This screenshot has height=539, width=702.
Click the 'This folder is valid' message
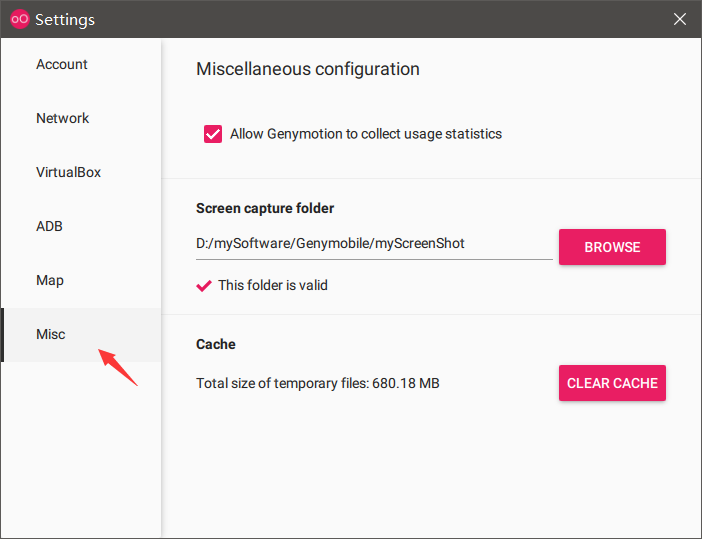[273, 285]
